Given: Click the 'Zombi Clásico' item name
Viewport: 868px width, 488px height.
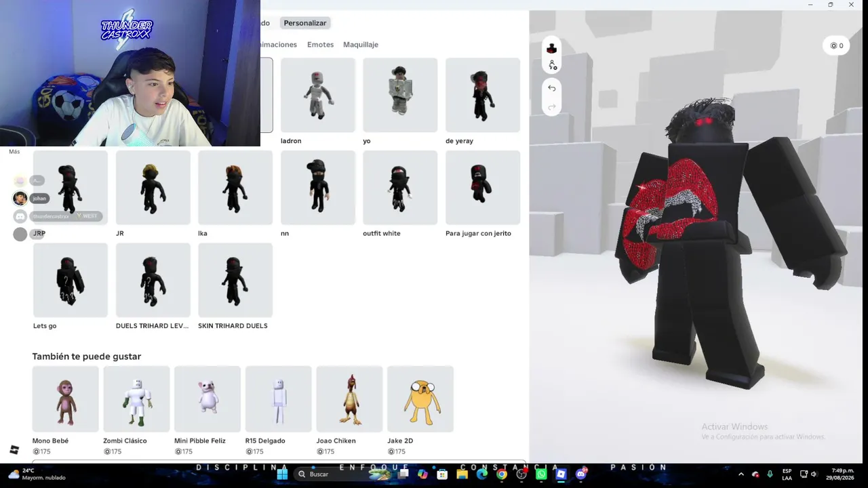Looking at the screenshot, I should (x=125, y=441).
